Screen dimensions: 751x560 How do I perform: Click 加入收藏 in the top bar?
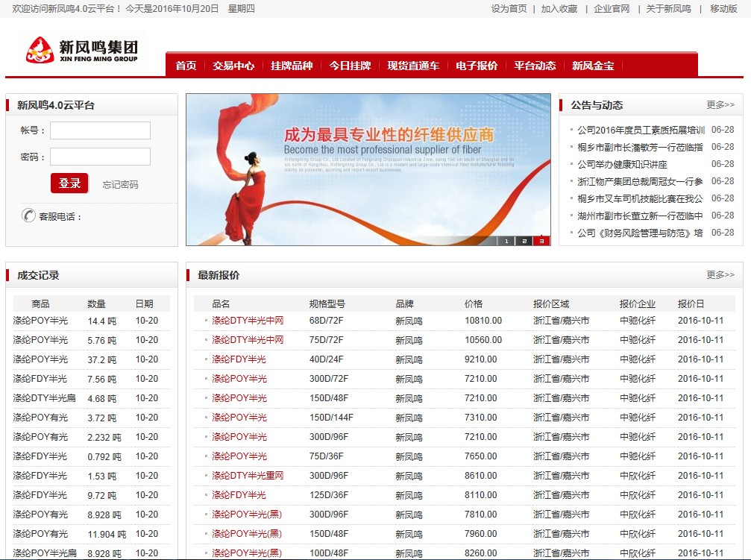point(559,9)
